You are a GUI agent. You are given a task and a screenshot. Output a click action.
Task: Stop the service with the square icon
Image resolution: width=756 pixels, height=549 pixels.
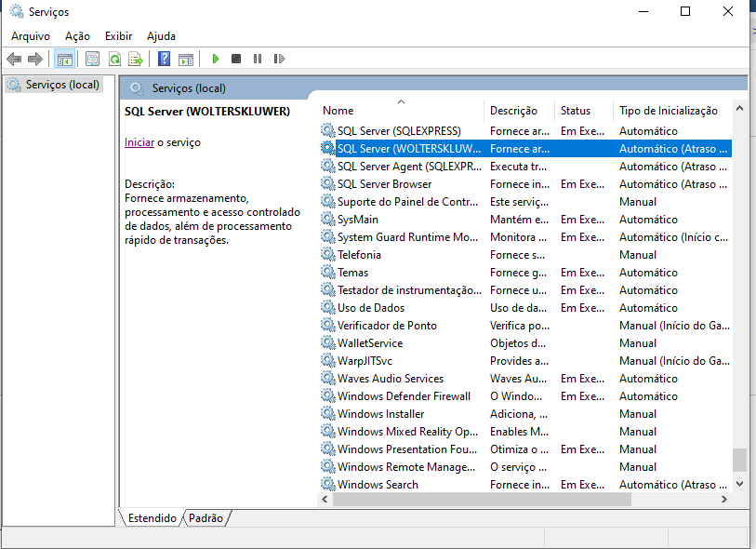point(236,59)
